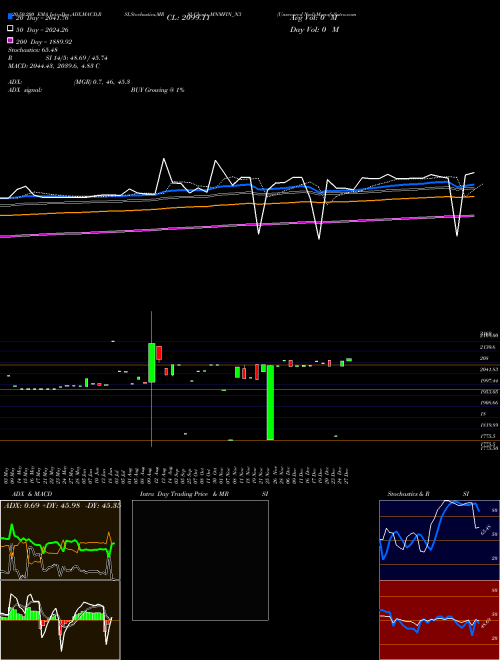The width and height of the screenshot is (500, 660).
Task: Open the red RSI chart panel
Action: (439, 620)
